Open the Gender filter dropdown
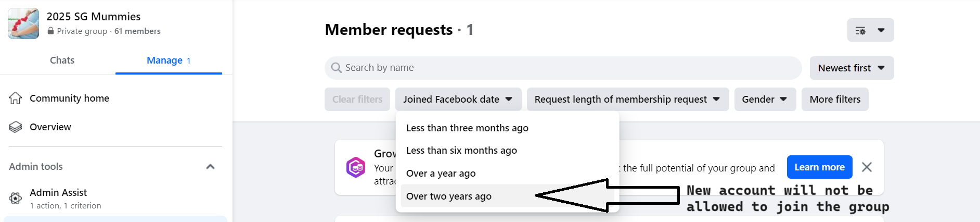980x222 pixels. click(x=765, y=100)
